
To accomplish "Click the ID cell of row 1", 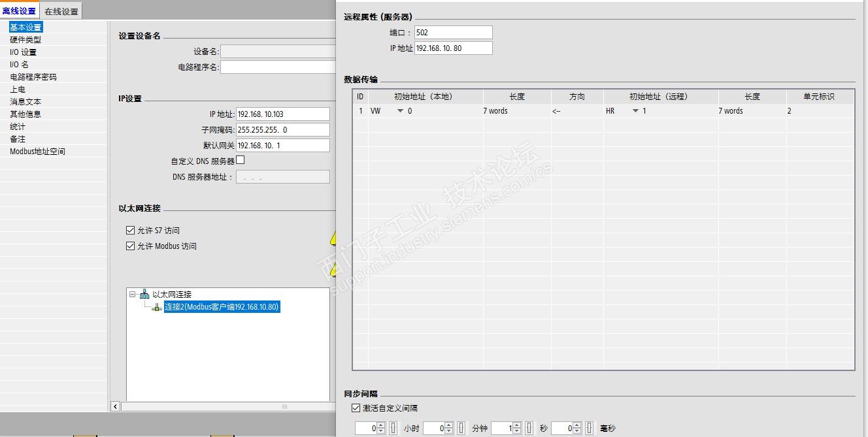I will [360, 111].
